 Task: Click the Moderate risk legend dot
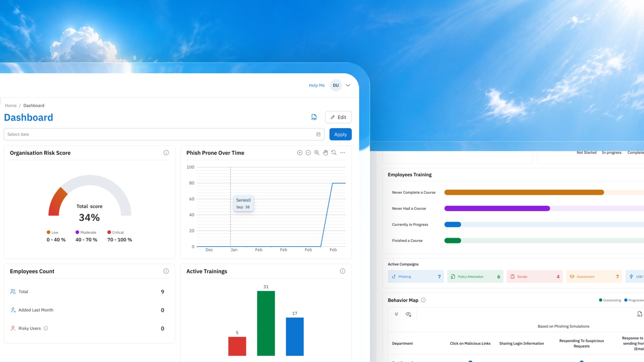[77, 232]
